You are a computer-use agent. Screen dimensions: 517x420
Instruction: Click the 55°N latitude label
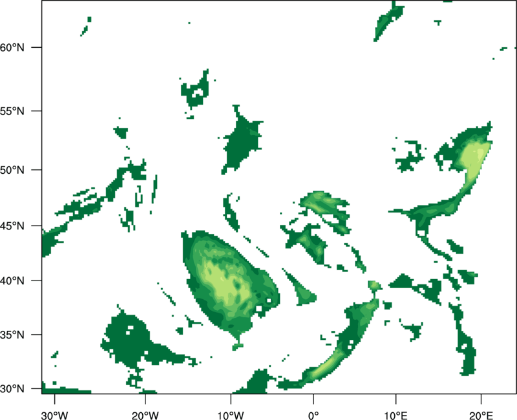[x=12, y=111]
